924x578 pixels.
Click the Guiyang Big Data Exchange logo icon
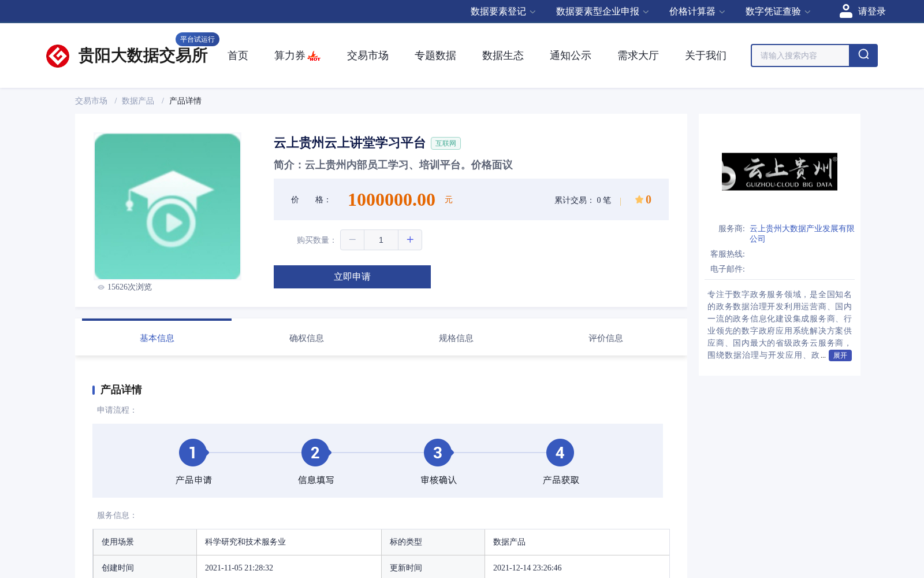58,56
